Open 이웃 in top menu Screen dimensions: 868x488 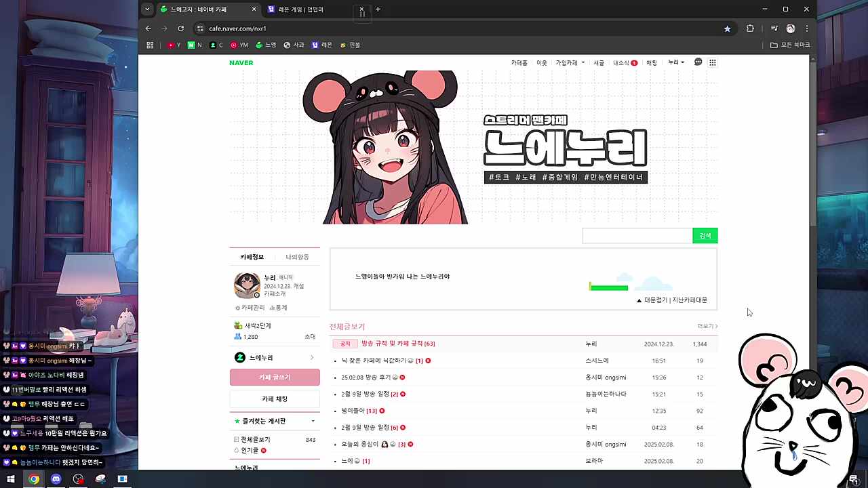coord(542,62)
